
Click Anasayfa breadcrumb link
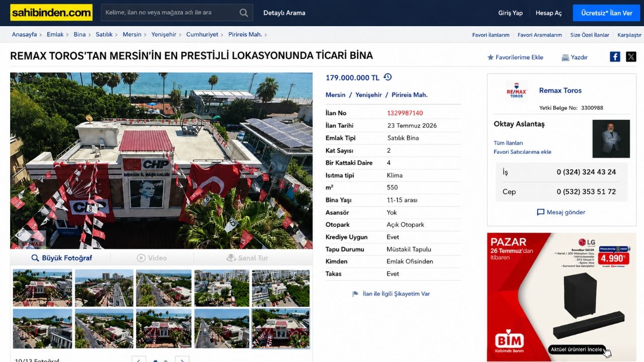[25, 35]
